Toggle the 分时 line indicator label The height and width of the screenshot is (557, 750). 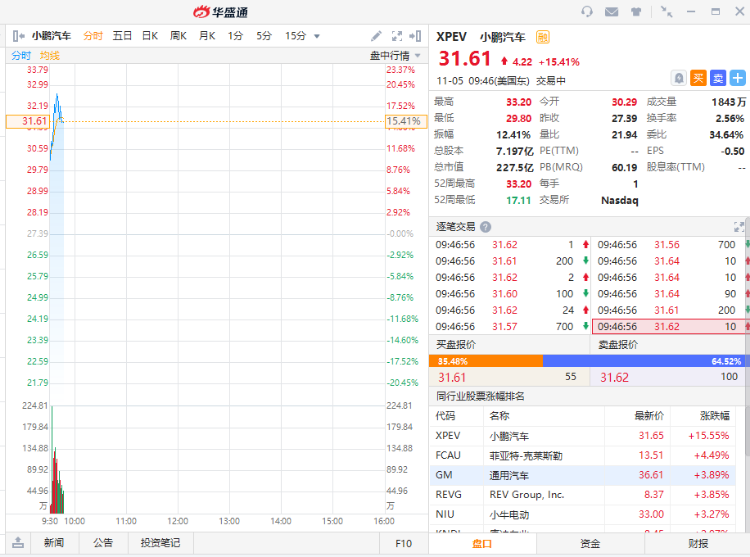(21, 55)
